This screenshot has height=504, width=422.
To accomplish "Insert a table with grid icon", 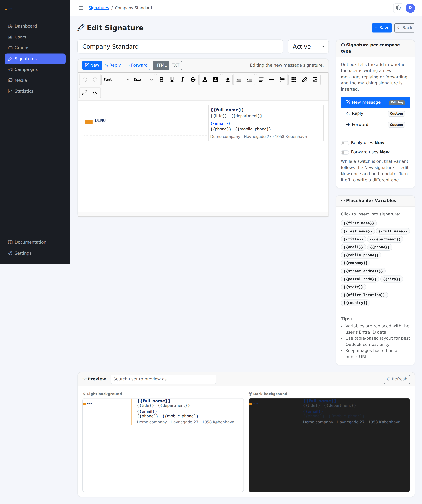I will pyautogui.click(x=294, y=80).
